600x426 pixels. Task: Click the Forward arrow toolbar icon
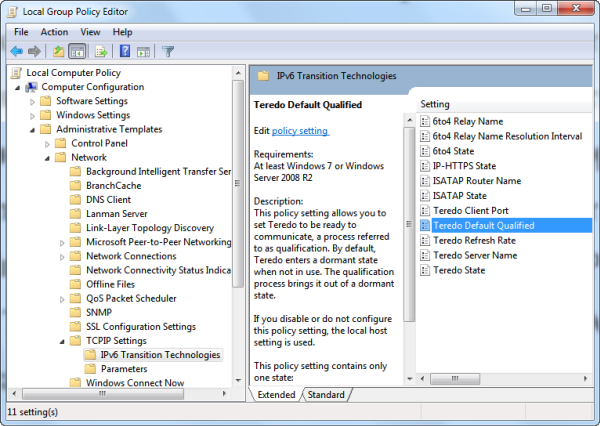pos(34,51)
